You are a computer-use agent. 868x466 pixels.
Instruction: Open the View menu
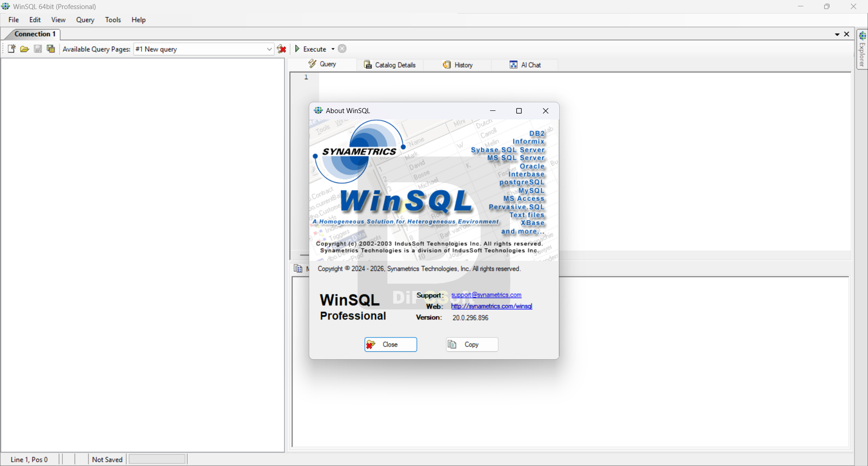coord(58,20)
